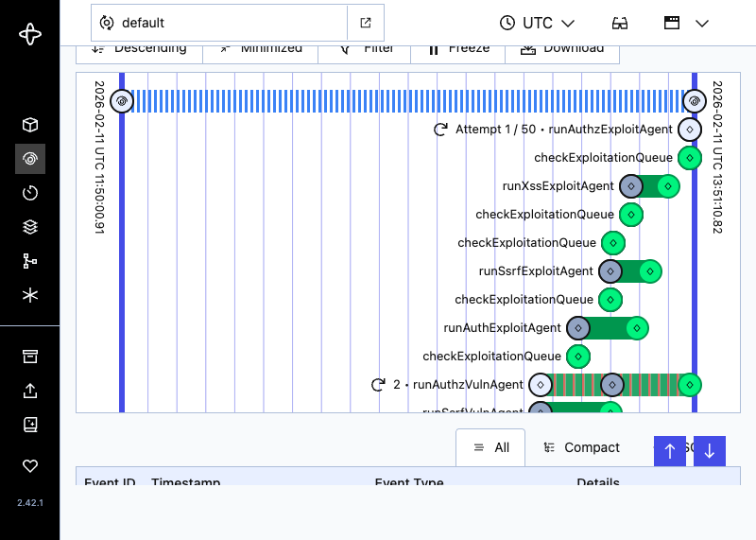
Task: Go to Schedules via the sidebar clock icon
Action: pyautogui.click(x=30, y=193)
